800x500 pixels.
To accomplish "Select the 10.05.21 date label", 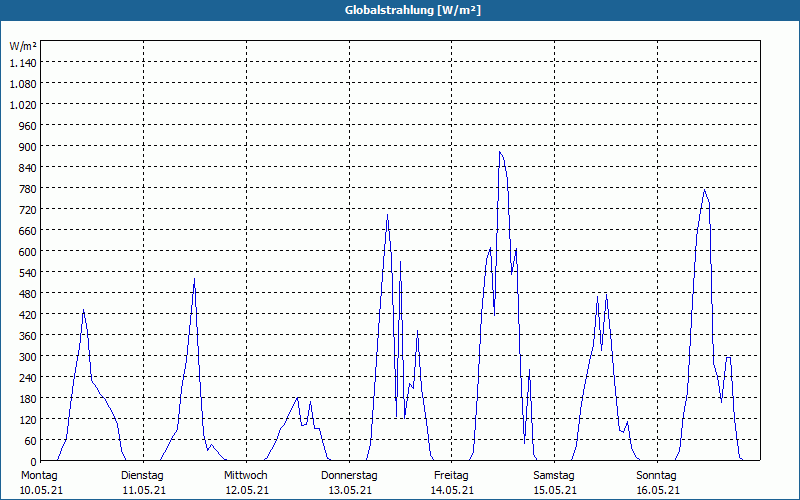I will coord(41,491).
